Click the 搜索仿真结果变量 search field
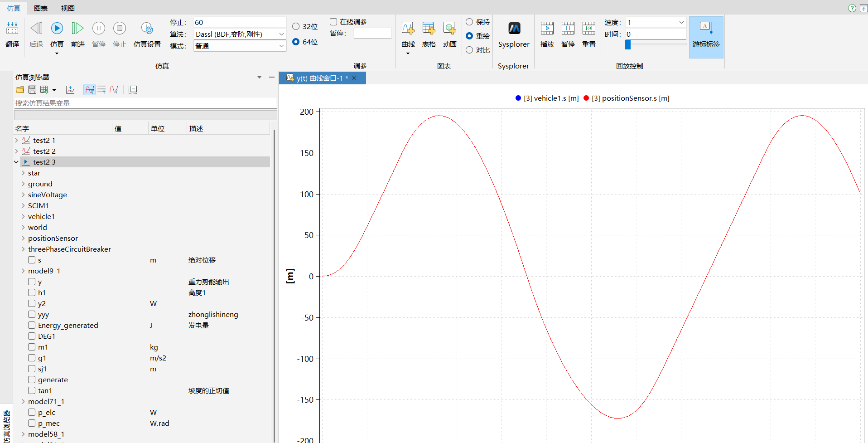Image resolution: width=868 pixels, height=443 pixels. 145,103
